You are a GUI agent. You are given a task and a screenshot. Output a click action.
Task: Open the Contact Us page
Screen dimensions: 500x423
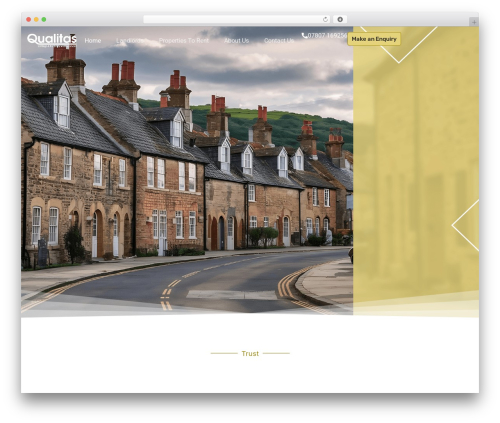(279, 41)
